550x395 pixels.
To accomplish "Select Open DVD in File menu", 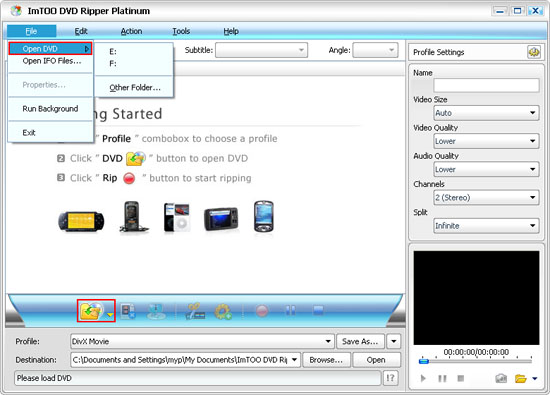I will pos(51,49).
